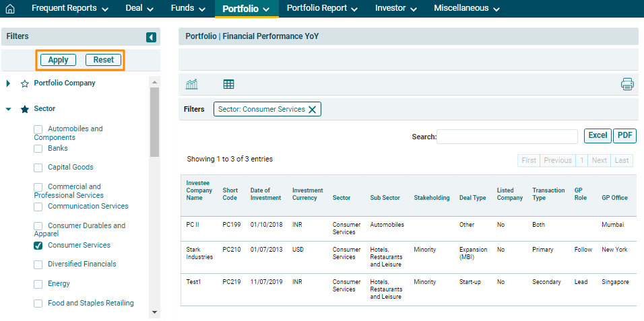Screen dimensions: 644x321
Task: Open the Frequent Reports dropdown menu
Action: (69, 9)
